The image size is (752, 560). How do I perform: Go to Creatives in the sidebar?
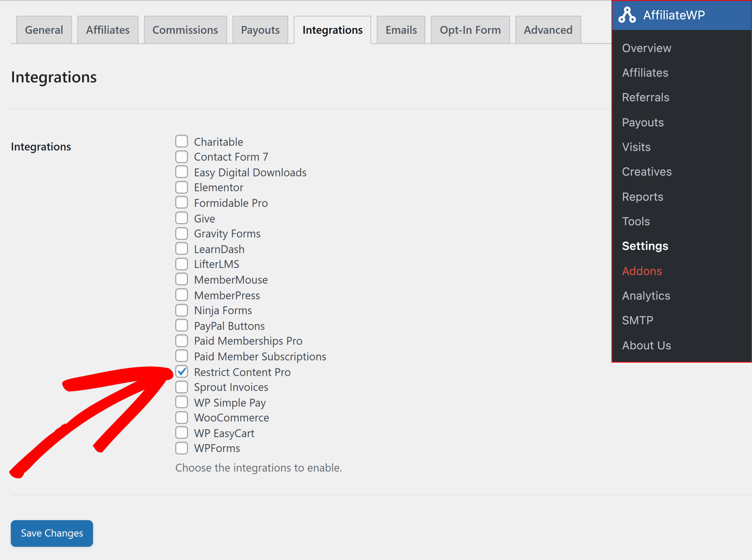(647, 171)
